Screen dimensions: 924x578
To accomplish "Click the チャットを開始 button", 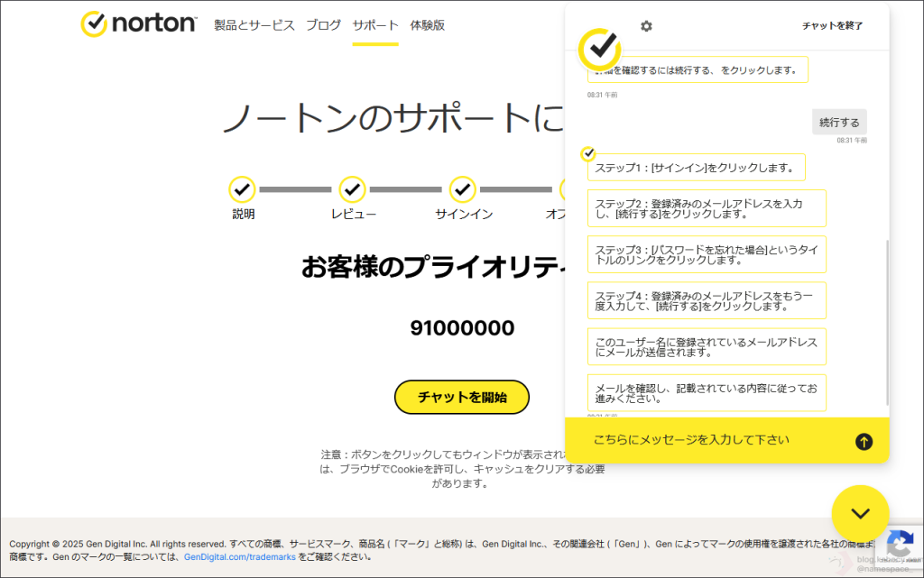I will (462, 397).
